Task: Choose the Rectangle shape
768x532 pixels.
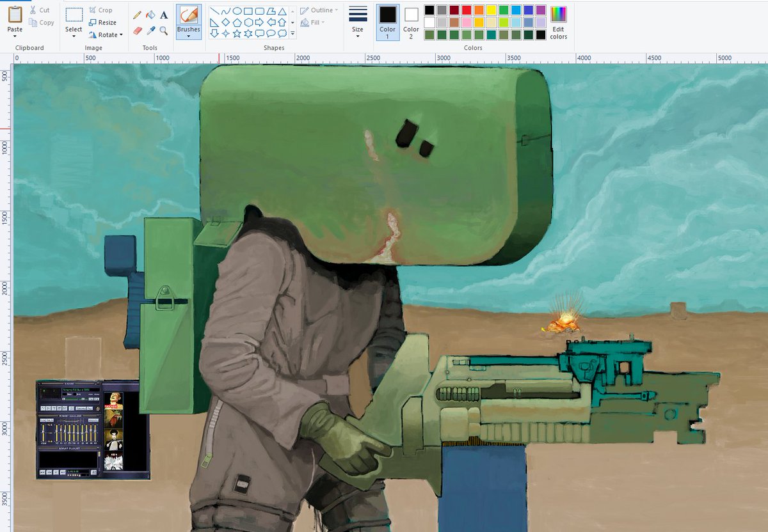Action: pyautogui.click(x=248, y=11)
